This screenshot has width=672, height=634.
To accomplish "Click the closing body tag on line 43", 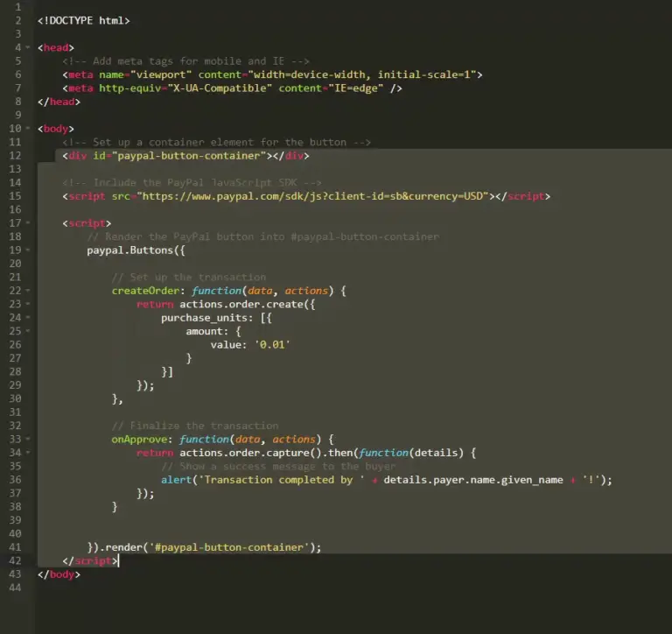I will 59,574.
